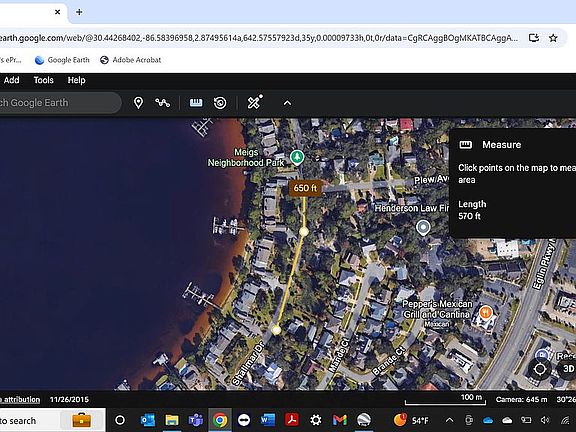Open a new browser tab
This screenshot has height=432, width=576.
click(79, 12)
